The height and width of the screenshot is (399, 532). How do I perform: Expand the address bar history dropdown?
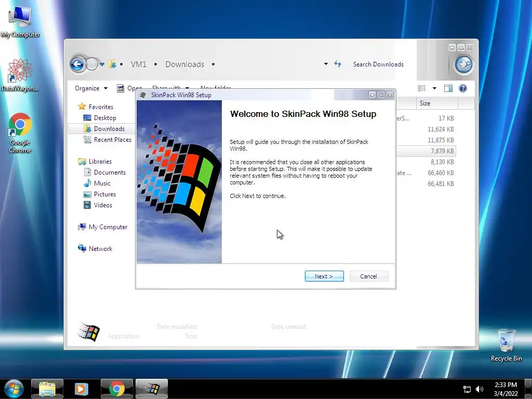[326, 64]
